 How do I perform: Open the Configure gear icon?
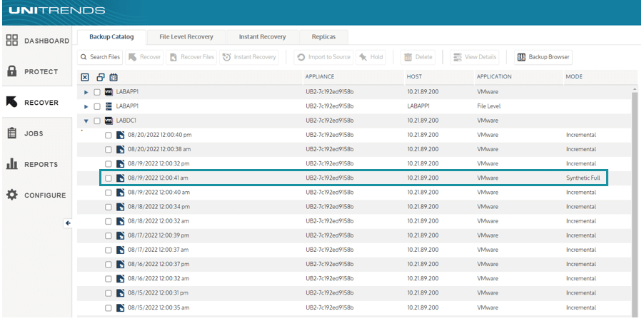click(12, 195)
